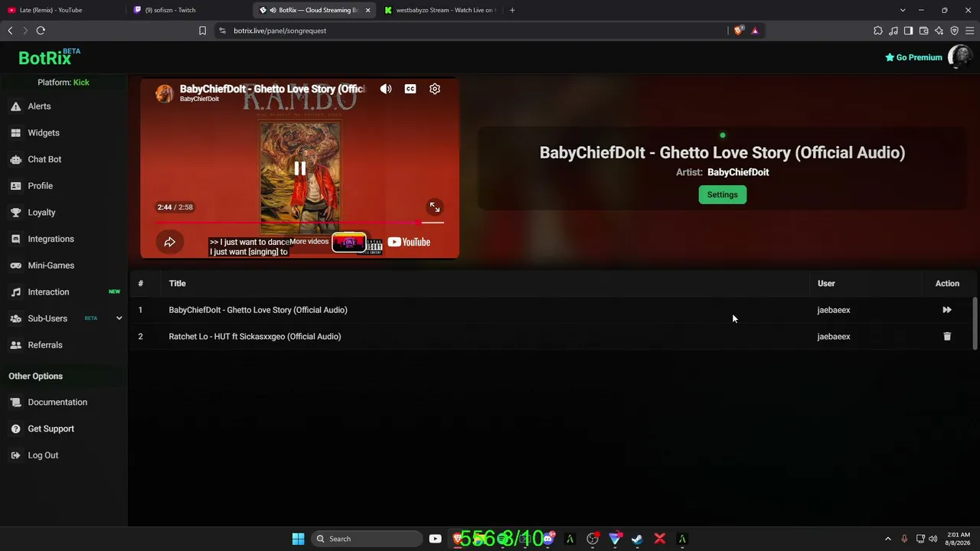Switch to the westbabyzo Stream tab
This screenshot has width=980, height=551.
(440, 10)
